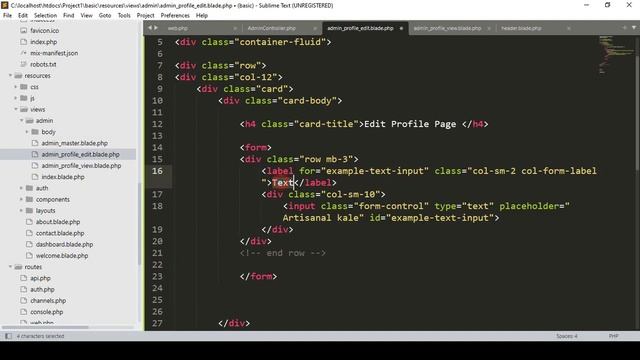This screenshot has height=360, width=640.
Task: Open admin_master.blade.php in the sidebar
Action: (x=75, y=143)
